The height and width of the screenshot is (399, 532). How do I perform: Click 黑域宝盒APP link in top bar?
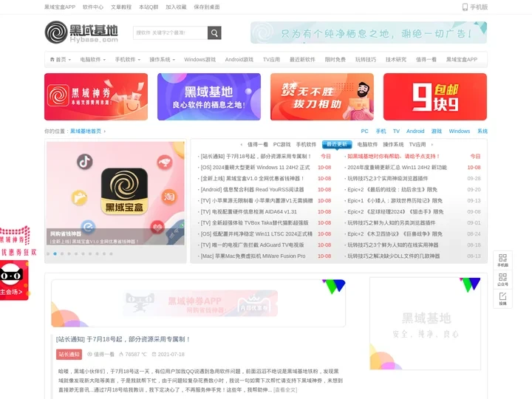(60, 7)
